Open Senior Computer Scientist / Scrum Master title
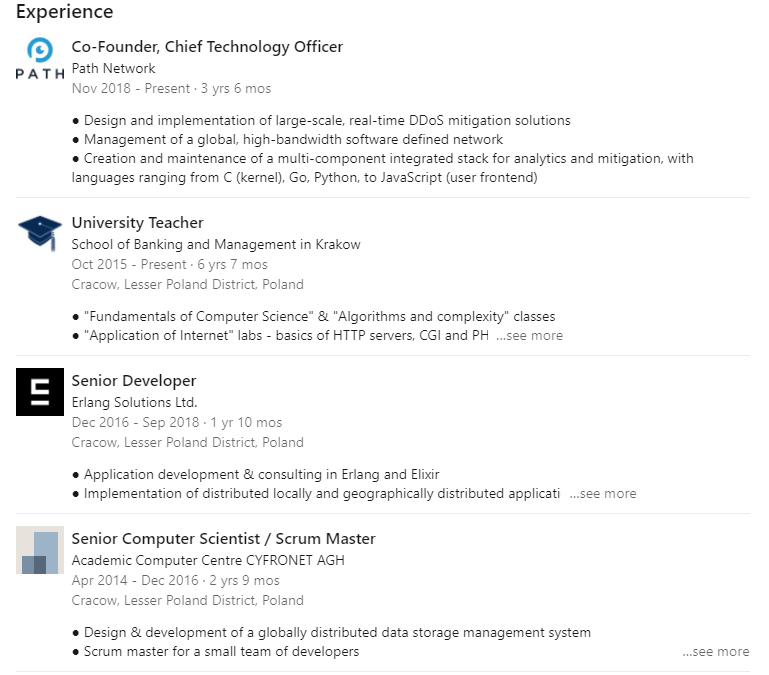769x675 pixels. click(x=223, y=539)
